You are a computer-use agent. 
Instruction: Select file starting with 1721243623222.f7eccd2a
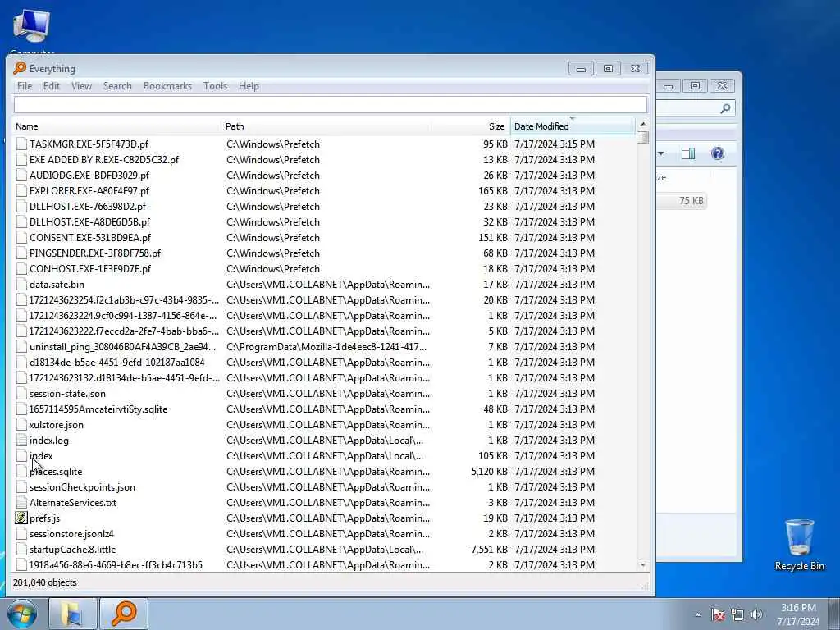click(x=124, y=331)
